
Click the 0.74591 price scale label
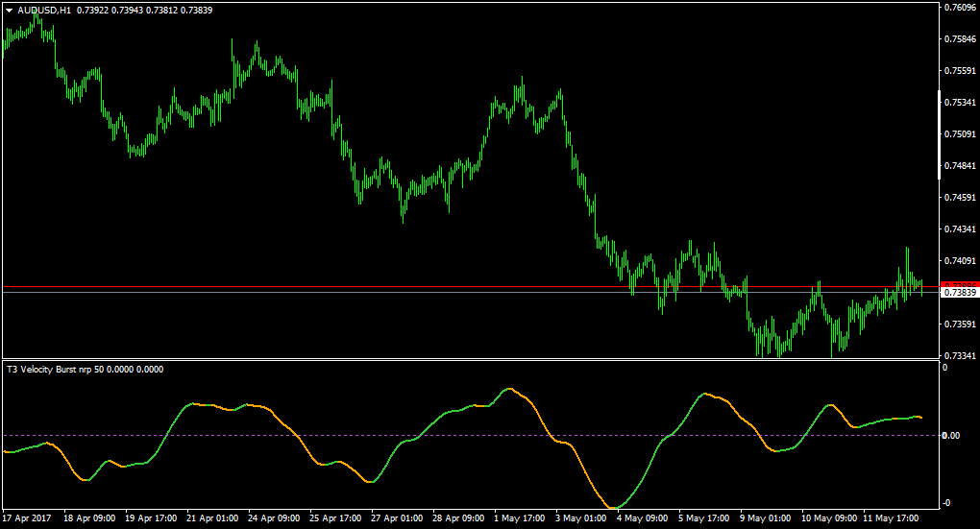coord(960,198)
